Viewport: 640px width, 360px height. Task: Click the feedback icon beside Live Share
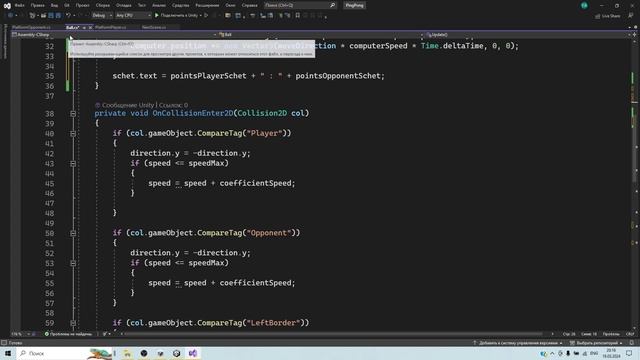tap(631, 16)
